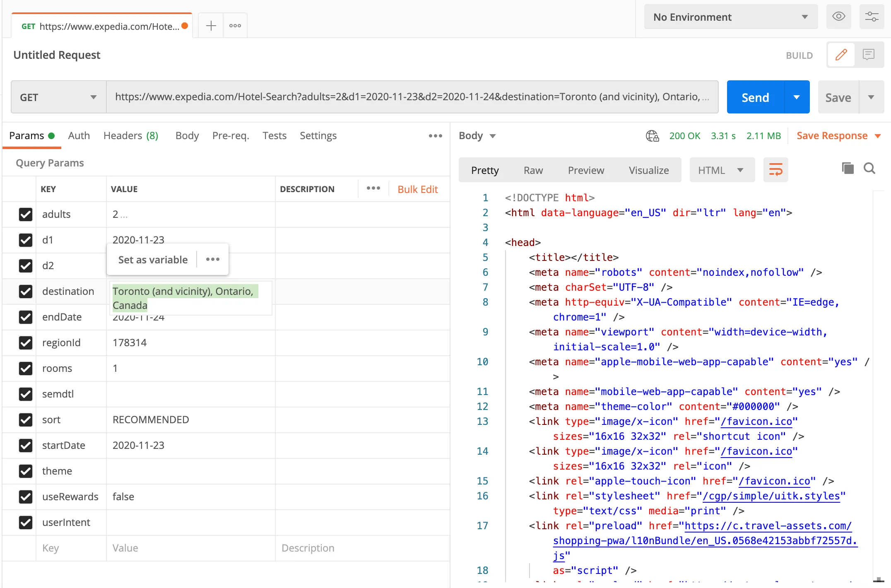Screen dimensions: 891x588
Task: Search within the response body
Action: pyautogui.click(x=869, y=168)
